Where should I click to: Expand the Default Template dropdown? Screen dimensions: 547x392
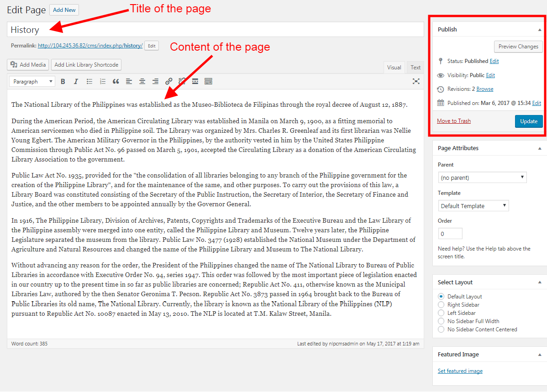point(473,206)
